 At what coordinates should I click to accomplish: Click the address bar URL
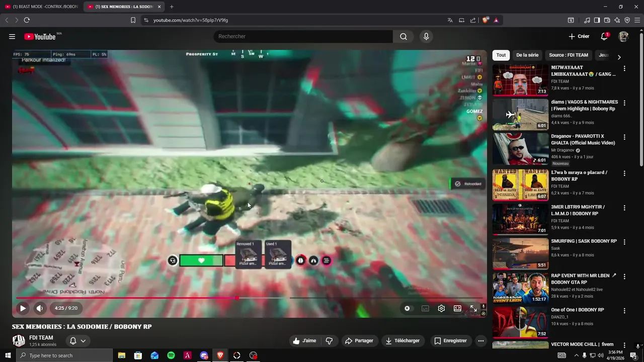click(x=191, y=20)
